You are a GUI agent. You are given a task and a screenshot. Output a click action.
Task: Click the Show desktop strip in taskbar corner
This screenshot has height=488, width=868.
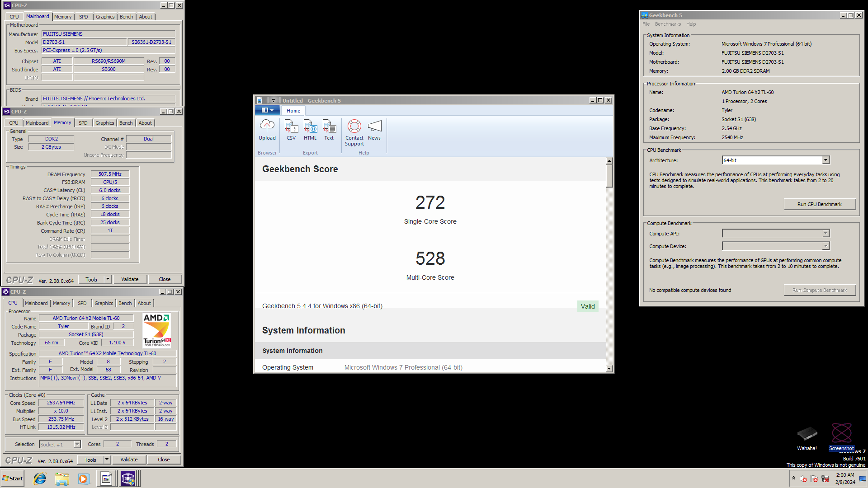coord(863,479)
